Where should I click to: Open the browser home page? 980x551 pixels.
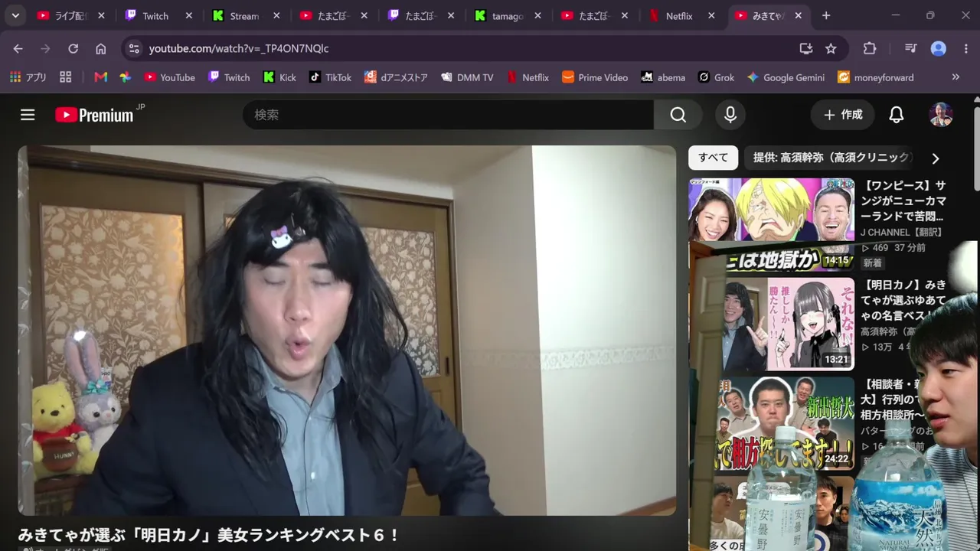[100, 48]
